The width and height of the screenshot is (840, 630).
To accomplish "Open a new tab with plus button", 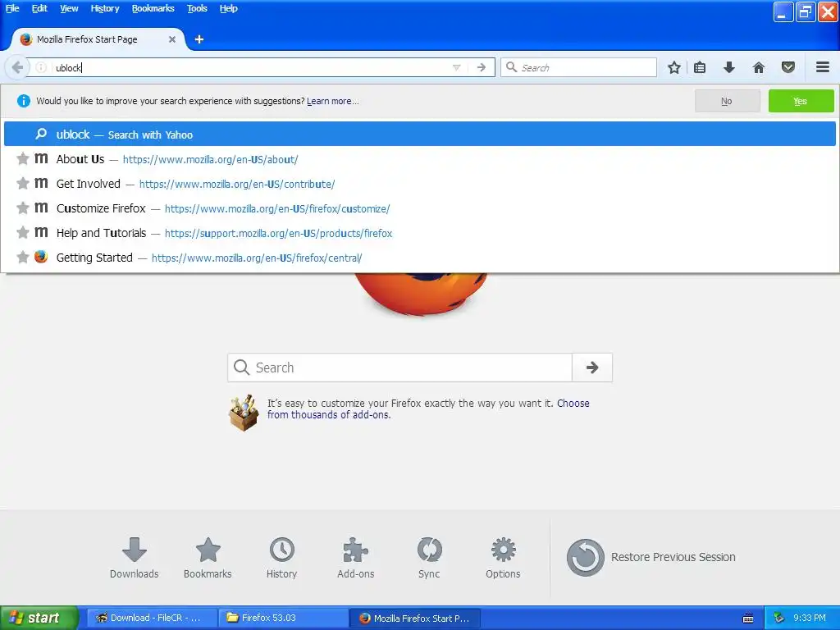I will pos(199,39).
